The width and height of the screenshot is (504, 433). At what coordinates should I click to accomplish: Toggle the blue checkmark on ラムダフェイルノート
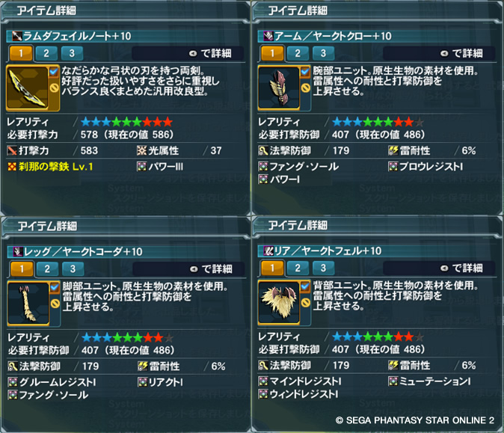pyautogui.click(x=54, y=71)
